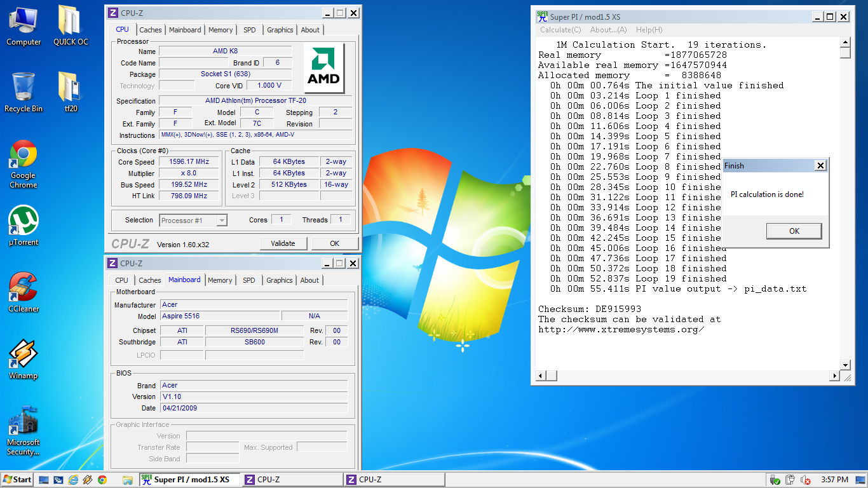Select Memory tab in lower CPU-Z window
The height and width of the screenshot is (488, 868).
[220, 280]
